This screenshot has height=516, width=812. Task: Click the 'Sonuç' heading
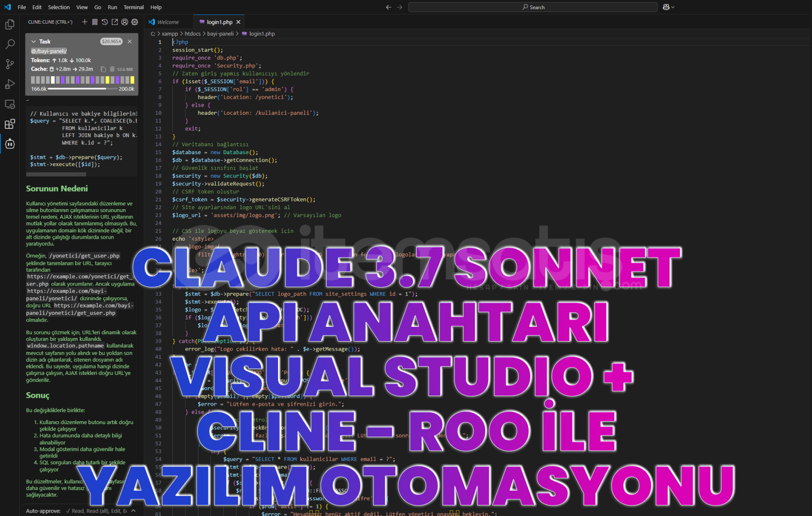tap(38, 395)
